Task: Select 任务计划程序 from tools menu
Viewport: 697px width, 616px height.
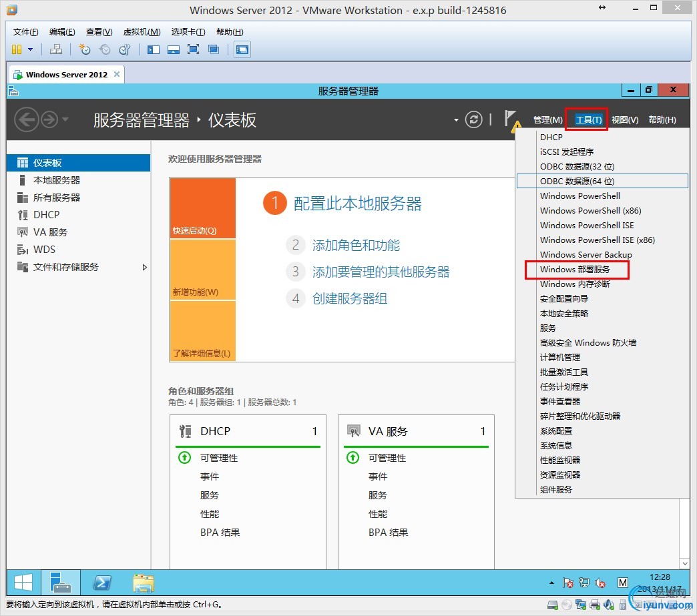Action: (x=563, y=386)
